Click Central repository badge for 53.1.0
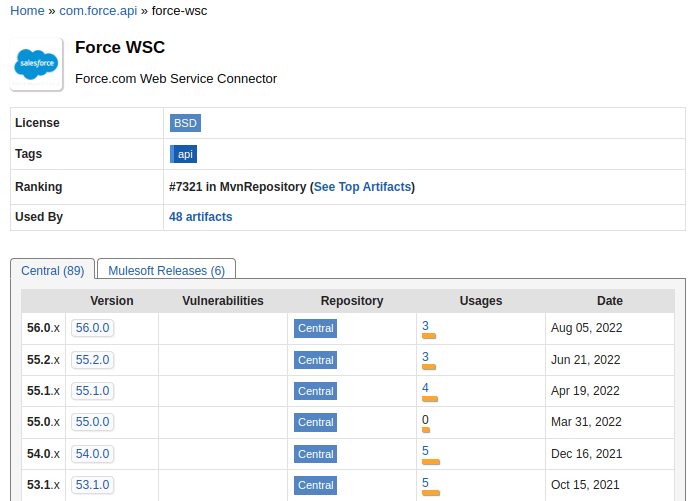The width and height of the screenshot is (691, 501). pos(316,485)
